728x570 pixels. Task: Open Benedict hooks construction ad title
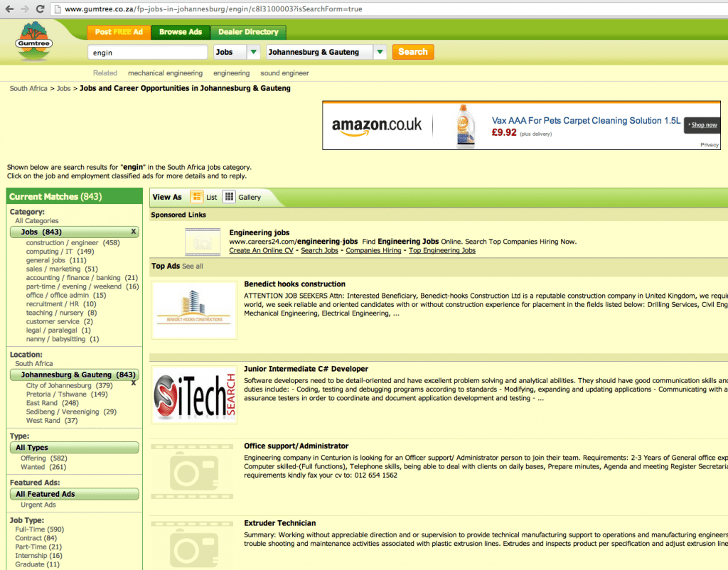click(x=294, y=284)
